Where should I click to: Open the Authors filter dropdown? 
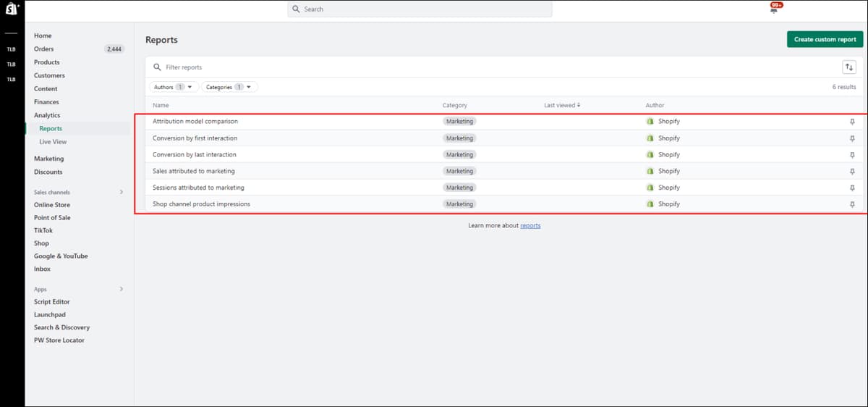174,87
